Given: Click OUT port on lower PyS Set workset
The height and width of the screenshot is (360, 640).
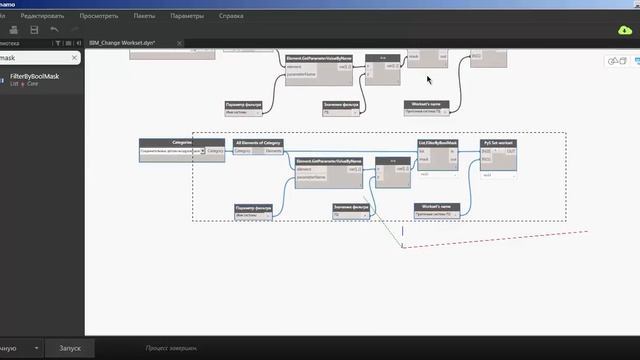Looking at the screenshot, I should 511,151.
